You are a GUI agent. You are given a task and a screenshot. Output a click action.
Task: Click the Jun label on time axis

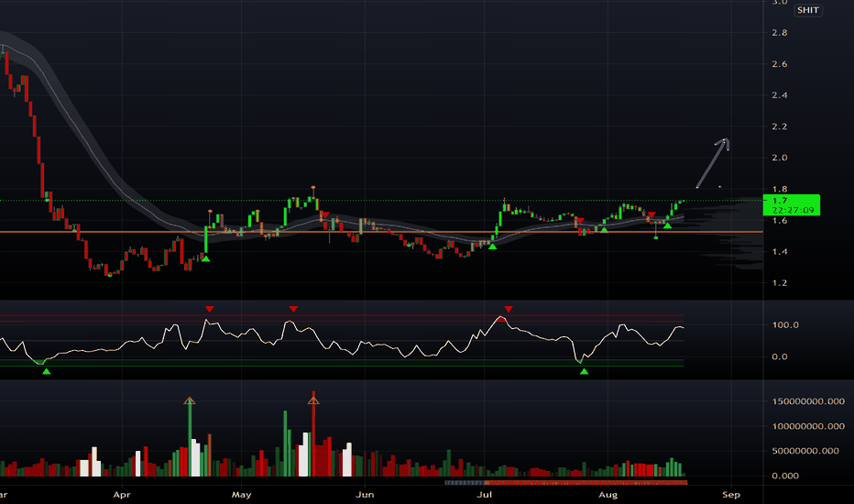[x=365, y=495]
